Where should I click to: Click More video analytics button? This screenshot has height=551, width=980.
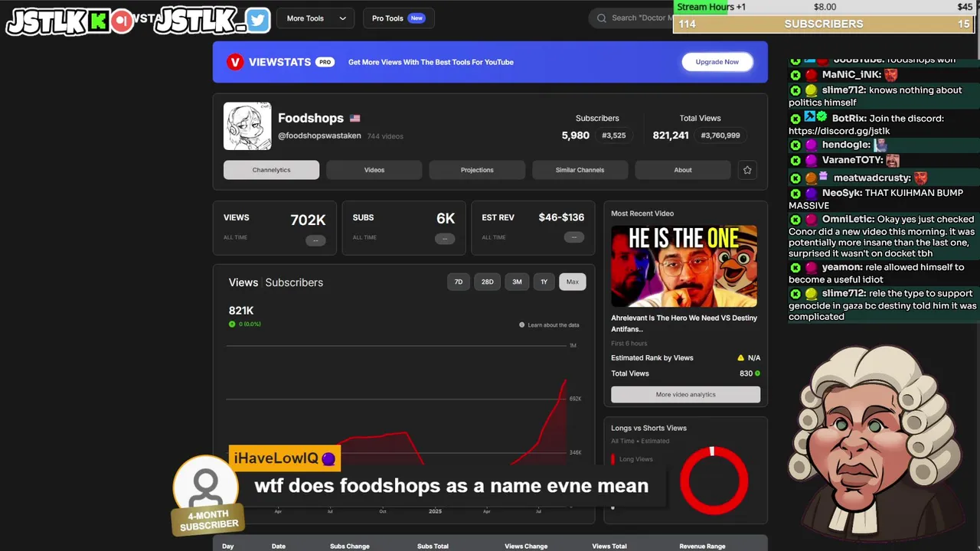(x=685, y=394)
